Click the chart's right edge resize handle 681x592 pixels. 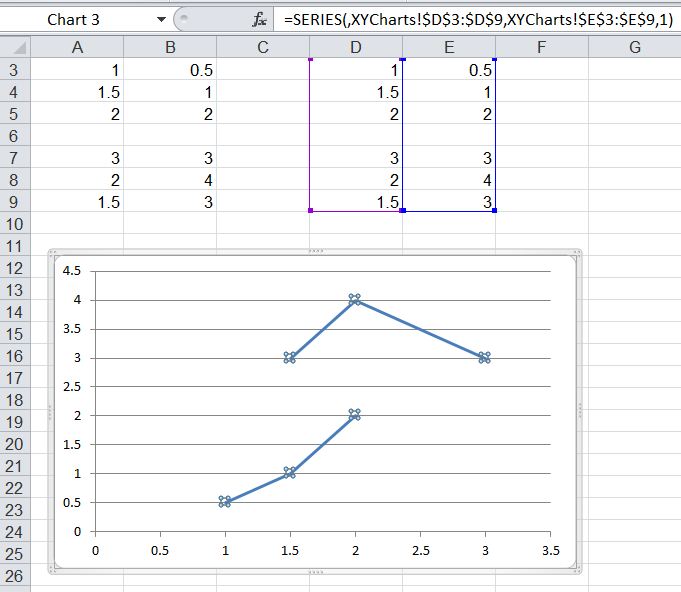[x=579, y=412]
